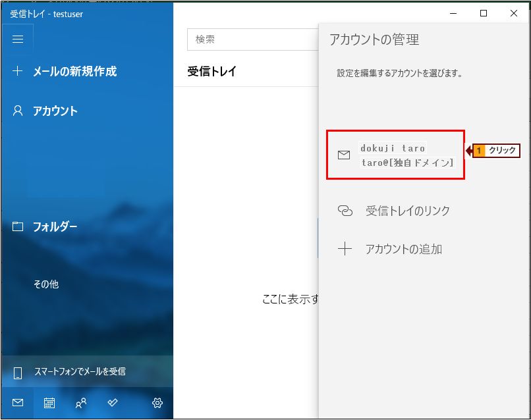
Task: Open the To Do checkmark icon
Action: tap(113, 402)
